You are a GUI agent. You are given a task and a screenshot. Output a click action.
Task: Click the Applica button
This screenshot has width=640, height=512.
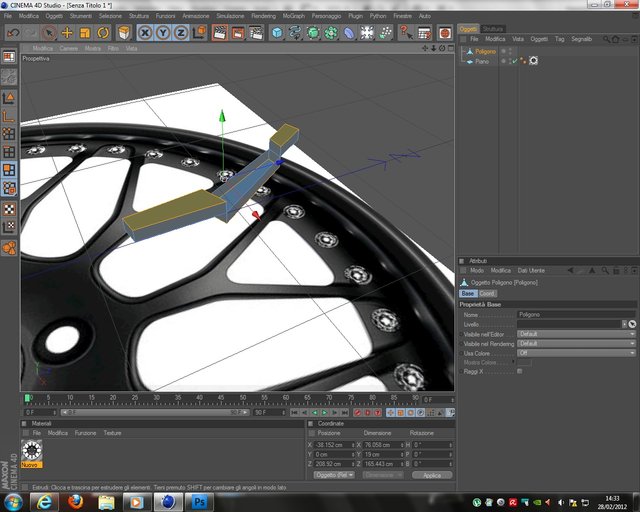432,475
